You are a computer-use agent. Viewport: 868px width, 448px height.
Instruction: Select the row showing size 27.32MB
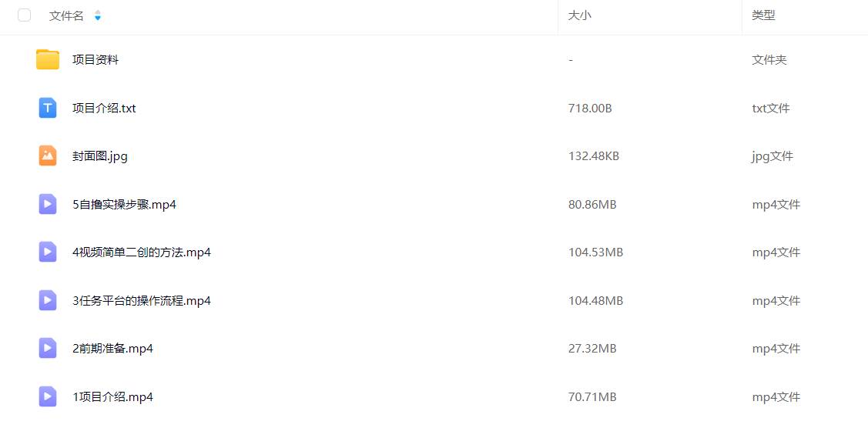434,349
